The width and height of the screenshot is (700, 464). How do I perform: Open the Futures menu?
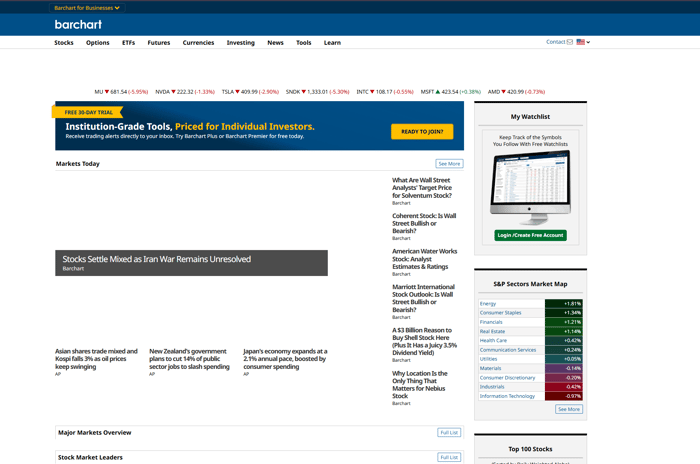click(159, 42)
